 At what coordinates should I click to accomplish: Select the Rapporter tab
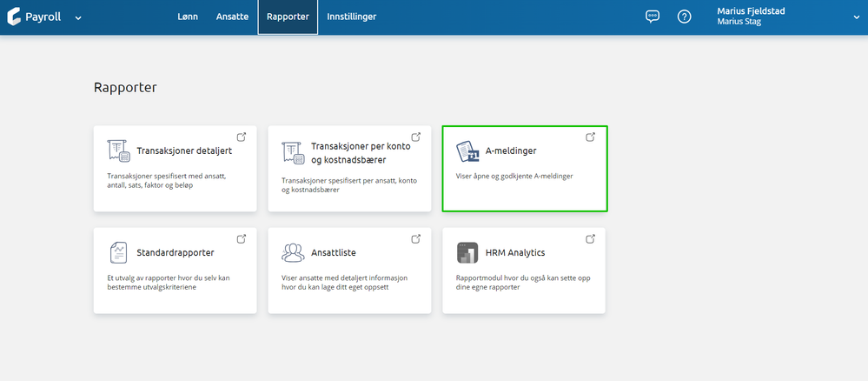[288, 17]
